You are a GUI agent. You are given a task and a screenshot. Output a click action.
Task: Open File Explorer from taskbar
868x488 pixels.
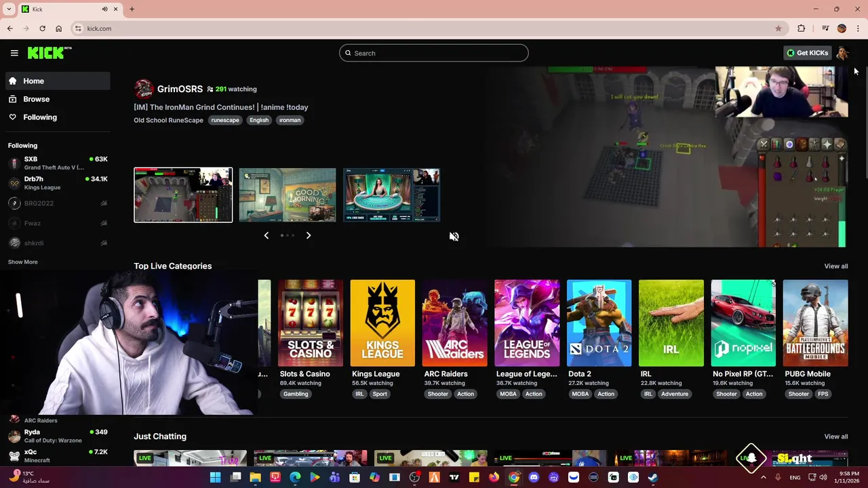click(x=255, y=477)
